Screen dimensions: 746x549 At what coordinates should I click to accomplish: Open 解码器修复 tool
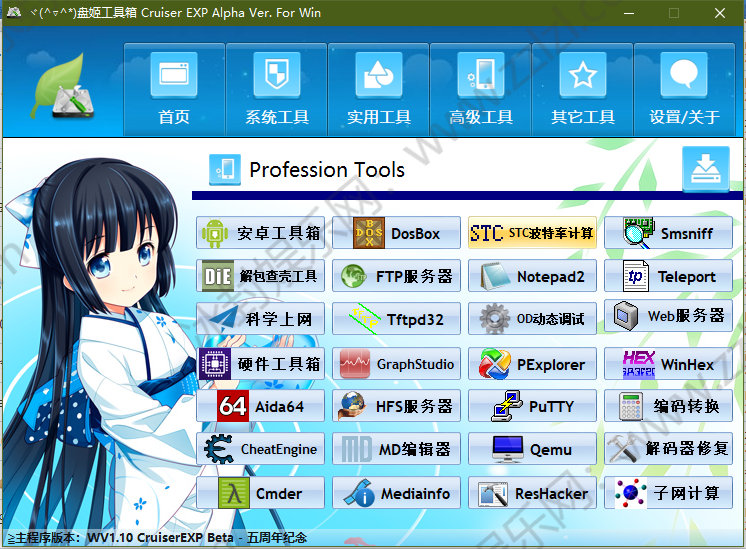pyautogui.click(x=668, y=448)
